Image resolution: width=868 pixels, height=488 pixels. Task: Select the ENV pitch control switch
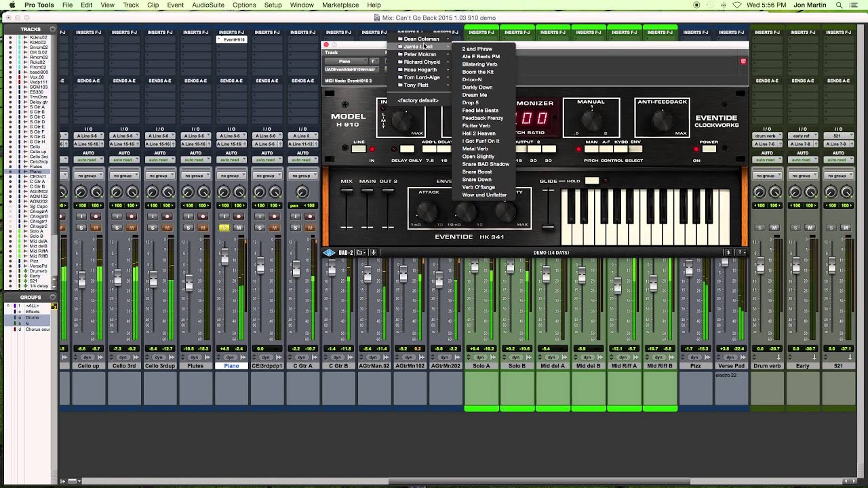(x=635, y=149)
